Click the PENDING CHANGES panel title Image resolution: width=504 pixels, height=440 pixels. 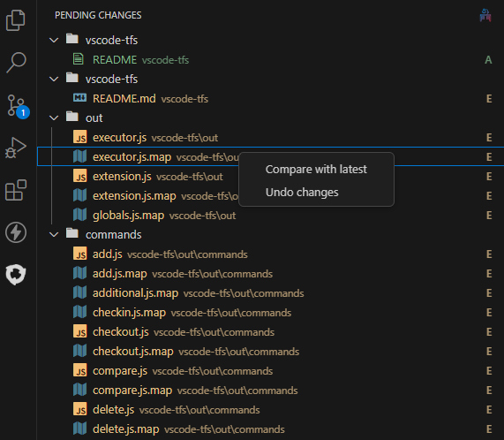pyautogui.click(x=98, y=15)
